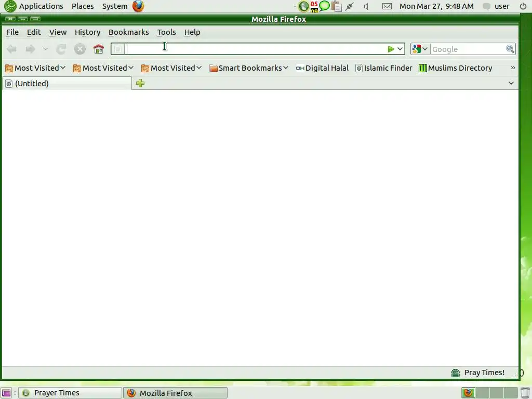The image size is (532, 399).
Task: Open the Help menu
Action: (192, 32)
